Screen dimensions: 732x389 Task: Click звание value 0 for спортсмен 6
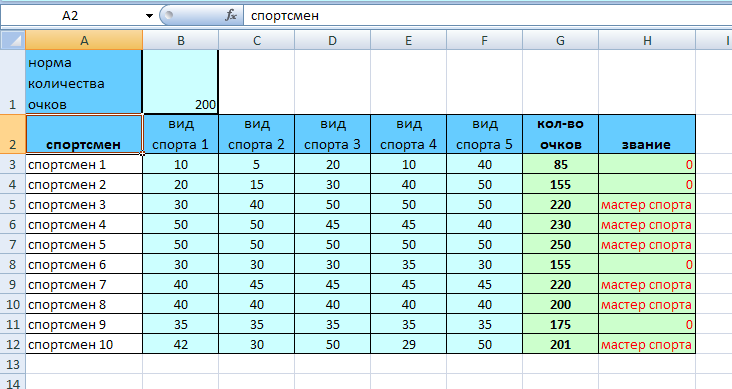[x=647, y=264]
